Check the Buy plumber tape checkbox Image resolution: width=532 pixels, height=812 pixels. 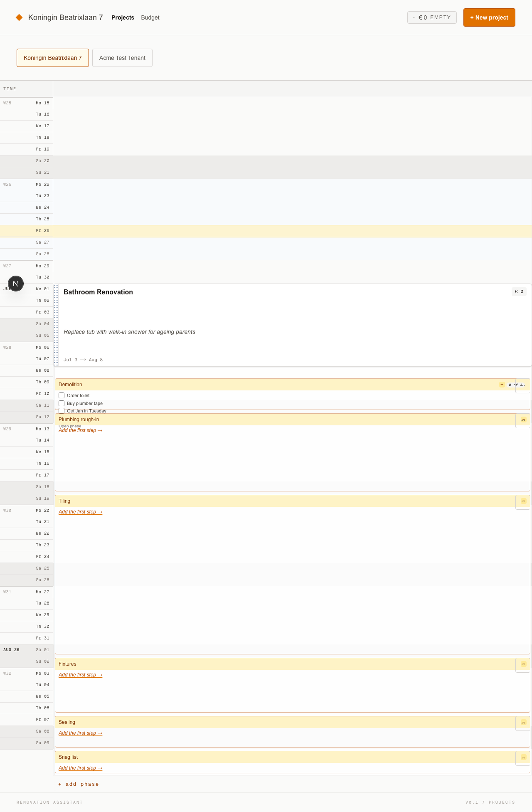pos(62,403)
